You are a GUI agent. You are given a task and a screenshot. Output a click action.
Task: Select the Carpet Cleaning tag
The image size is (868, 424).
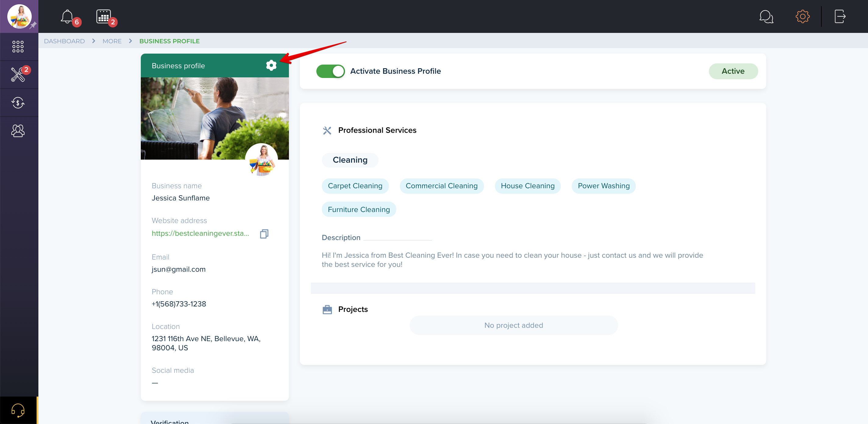(x=355, y=186)
